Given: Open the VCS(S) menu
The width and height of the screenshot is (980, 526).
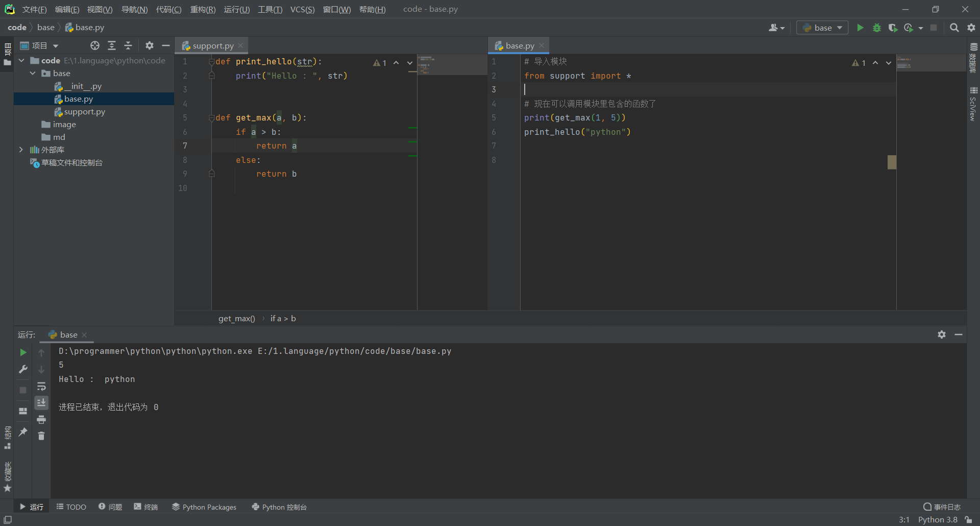Looking at the screenshot, I should click(x=302, y=9).
